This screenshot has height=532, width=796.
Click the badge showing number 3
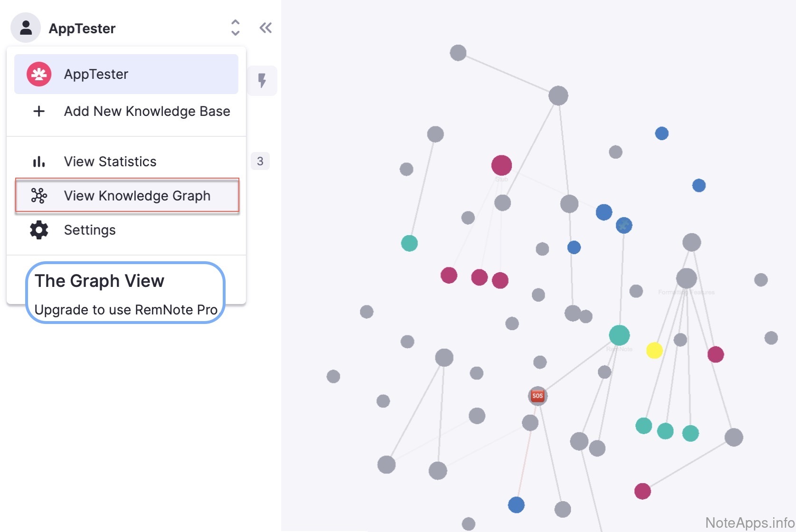(260, 161)
